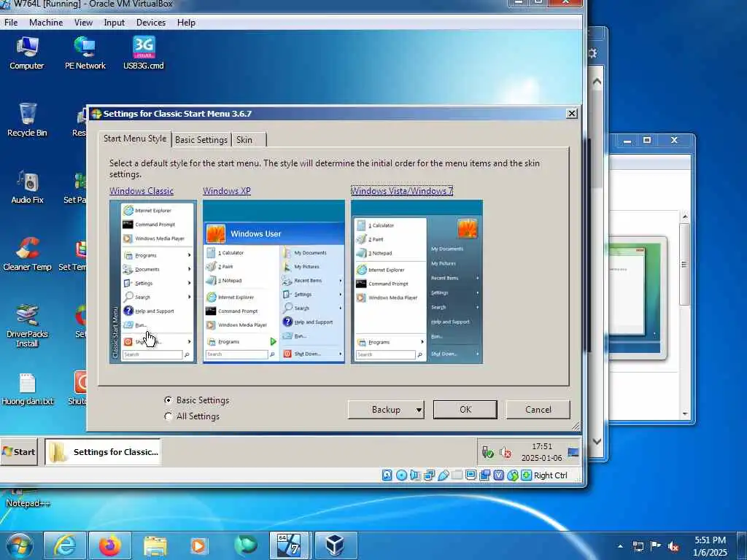Viewport: 747px width, 560px height.
Task: Open Internet Explorer from host taskbar
Action: click(x=65, y=545)
